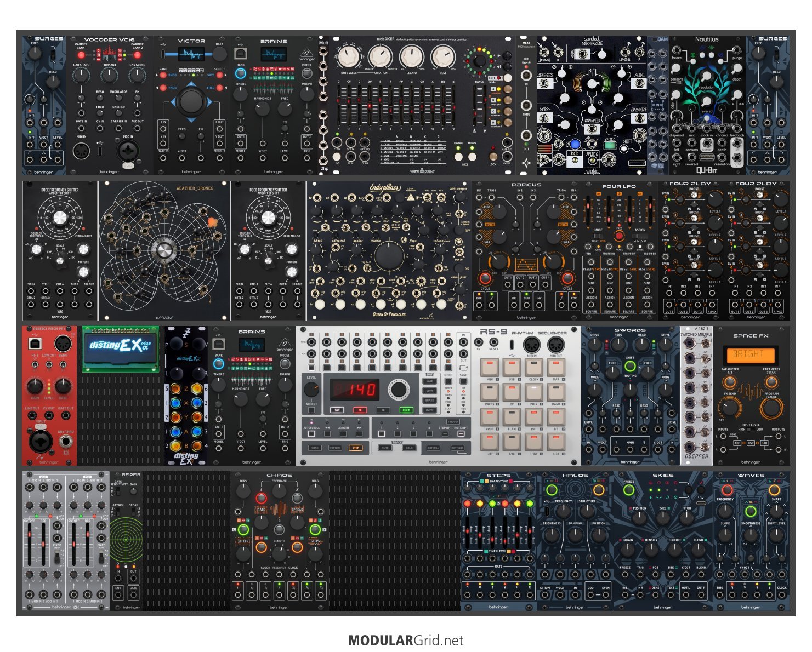Click the USB port on Perfect Pitch PP1

(35, 343)
